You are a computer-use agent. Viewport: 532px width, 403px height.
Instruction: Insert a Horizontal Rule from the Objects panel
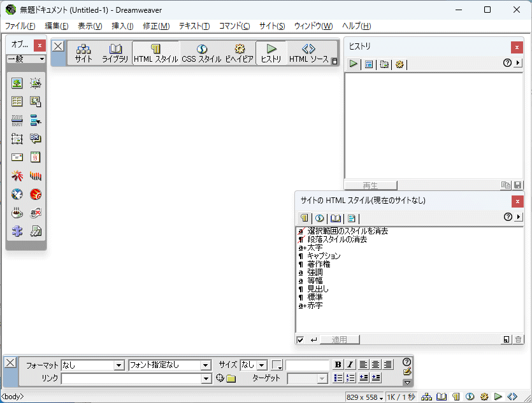tap(17, 120)
